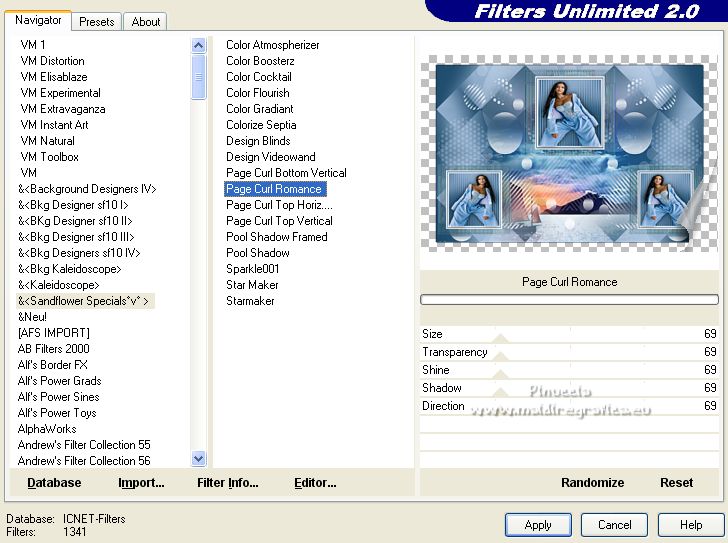Select &<Sandflower Specials°v°> category
728x543 pixels.
pyautogui.click(x=84, y=301)
